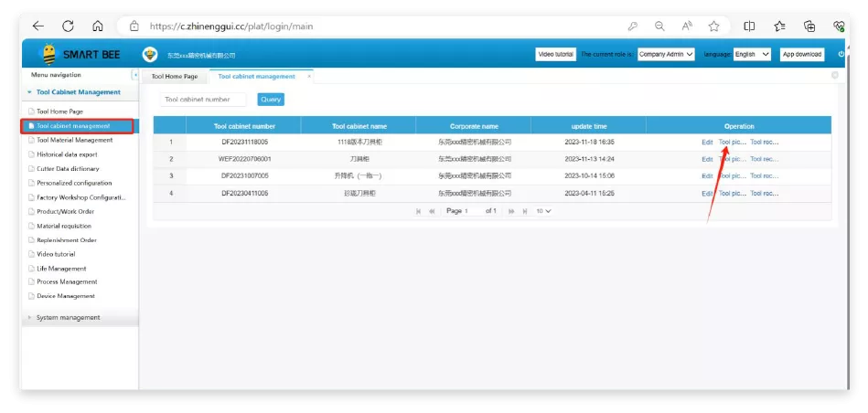Open Personalized configuration in sidebar
Screen dimensions: 868x413
coord(73,183)
